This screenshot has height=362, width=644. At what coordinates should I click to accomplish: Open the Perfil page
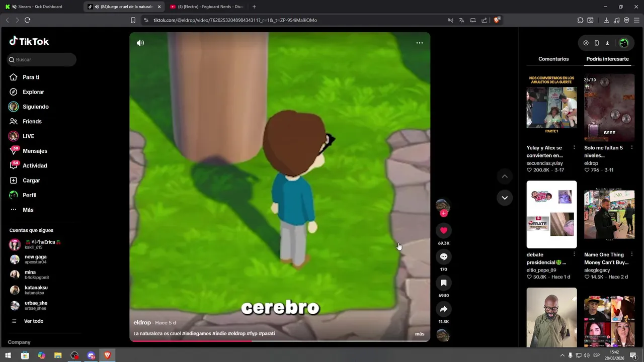coord(29,195)
